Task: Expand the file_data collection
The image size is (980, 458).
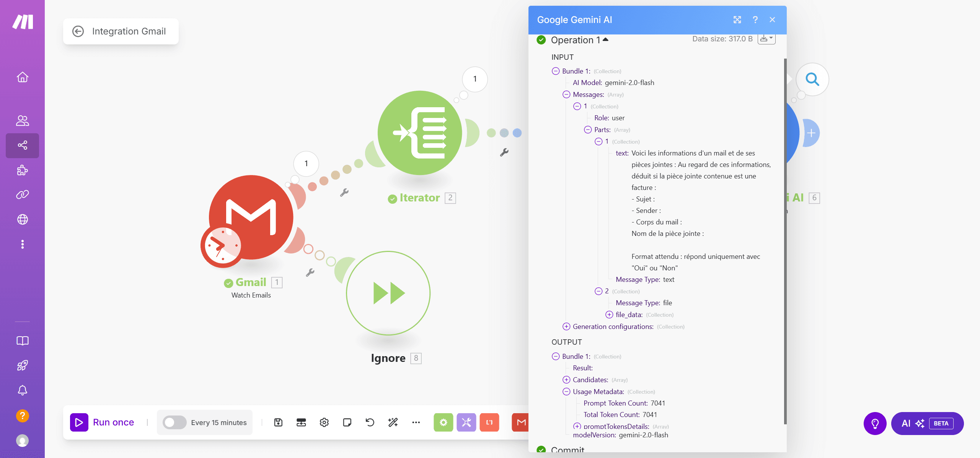Action: pyautogui.click(x=609, y=315)
